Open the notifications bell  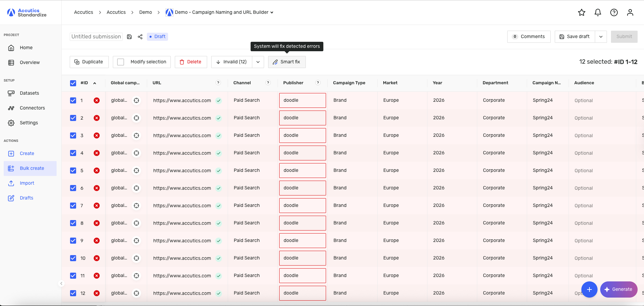598,12
